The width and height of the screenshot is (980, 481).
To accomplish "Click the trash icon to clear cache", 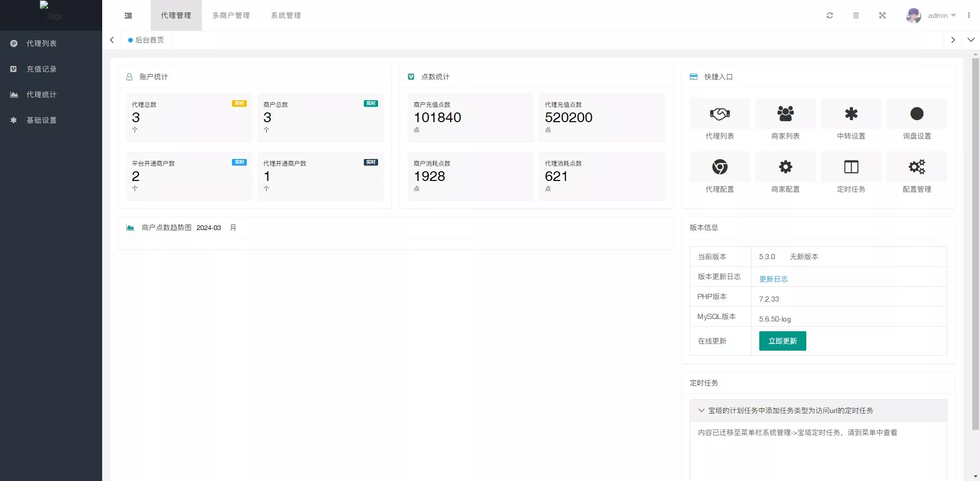I will (x=856, y=15).
